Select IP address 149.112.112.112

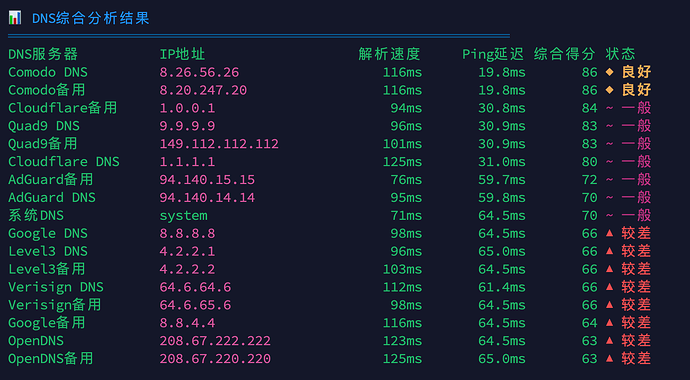(x=219, y=144)
